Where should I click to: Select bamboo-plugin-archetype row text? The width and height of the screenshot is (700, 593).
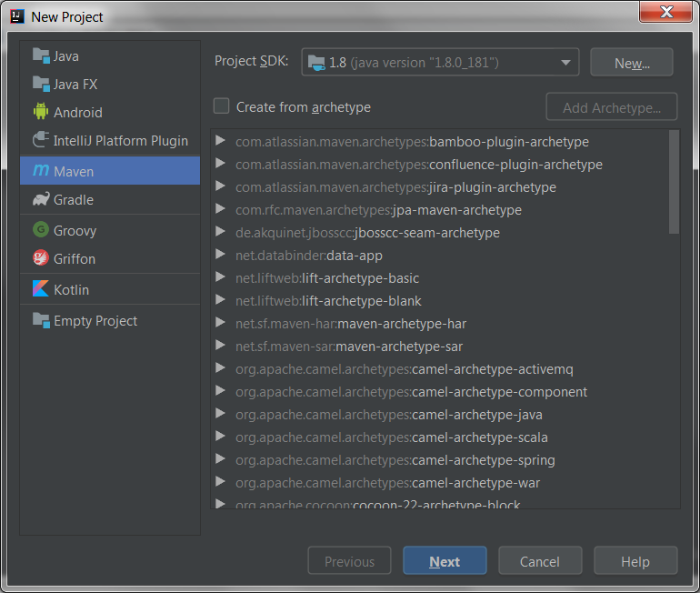point(412,142)
